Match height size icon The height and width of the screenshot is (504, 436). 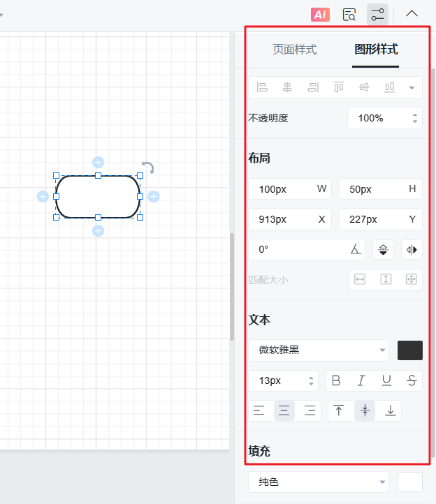(x=386, y=279)
